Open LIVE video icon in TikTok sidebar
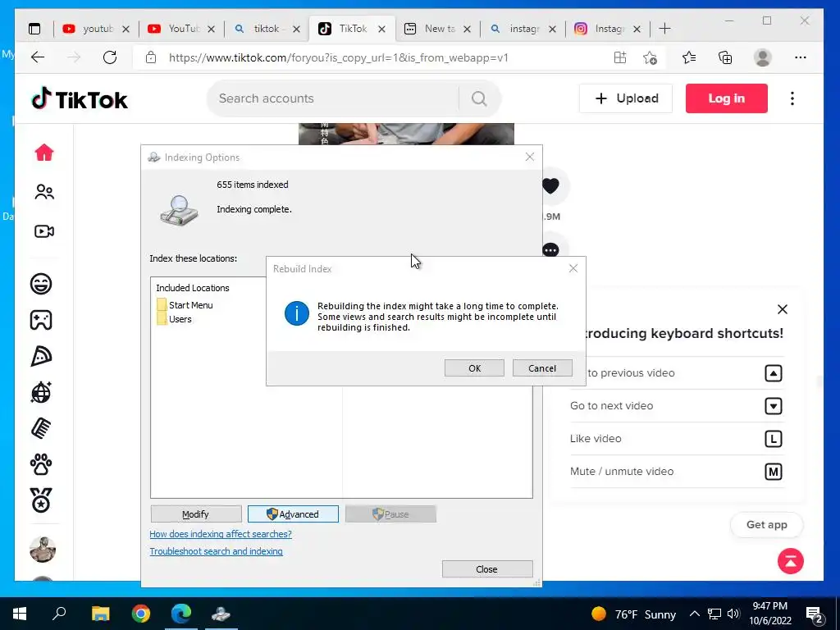 44,231
